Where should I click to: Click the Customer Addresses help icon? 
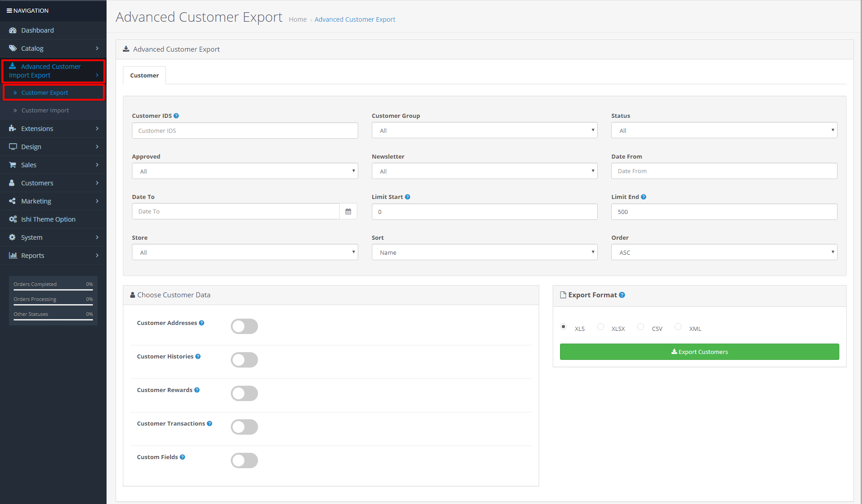pos(202,323)
